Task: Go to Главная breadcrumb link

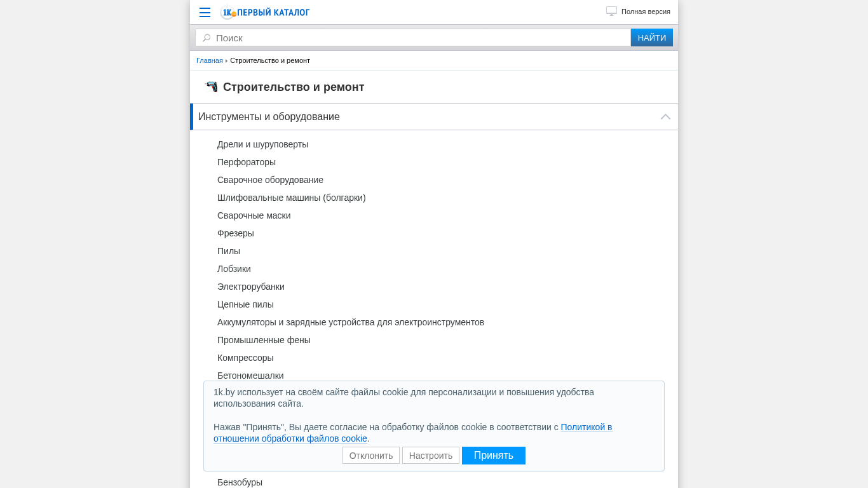Action: pyautogui.click(x=210, y=60)
